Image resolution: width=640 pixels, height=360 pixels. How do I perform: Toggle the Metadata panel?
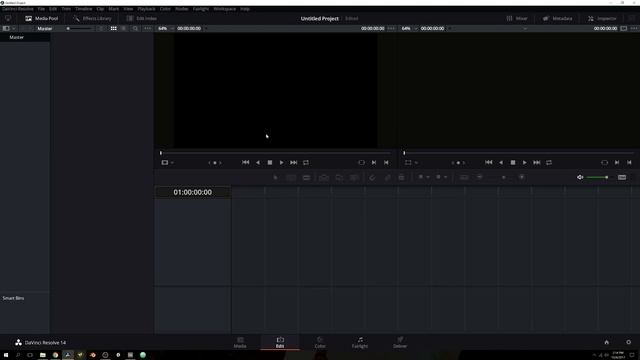point(558,18)
